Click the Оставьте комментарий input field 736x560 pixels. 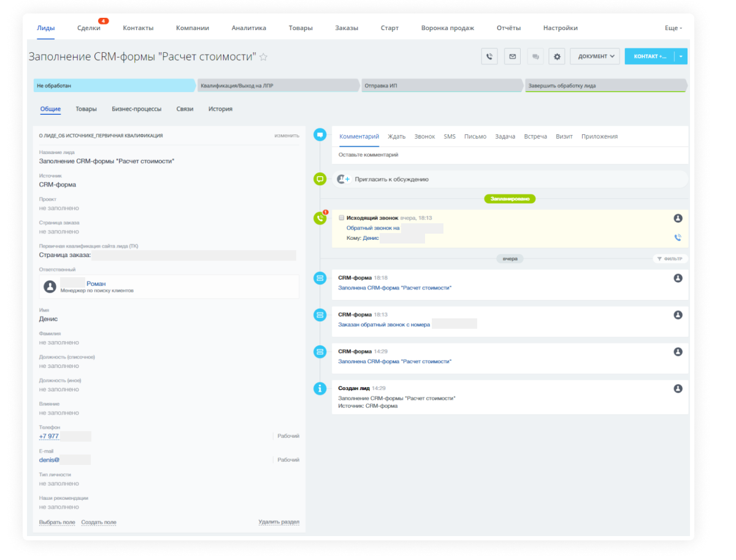pyautogui.click(x=510, y=155)
